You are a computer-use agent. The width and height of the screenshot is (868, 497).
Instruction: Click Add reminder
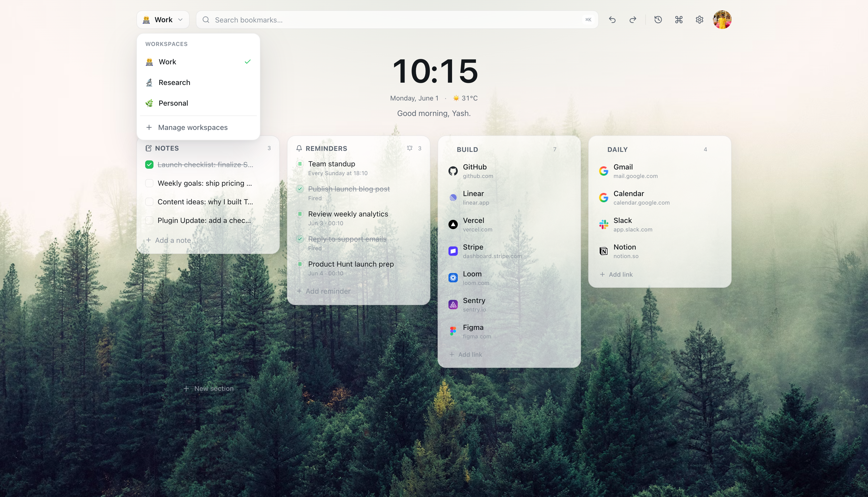(324, 291)
